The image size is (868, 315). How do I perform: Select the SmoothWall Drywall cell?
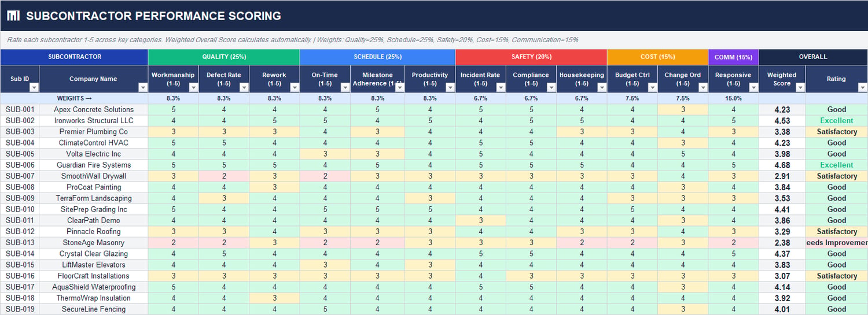94,176
